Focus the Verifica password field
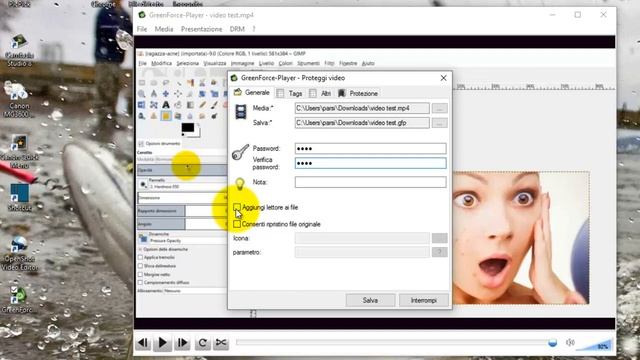 (x=371, y=163)
